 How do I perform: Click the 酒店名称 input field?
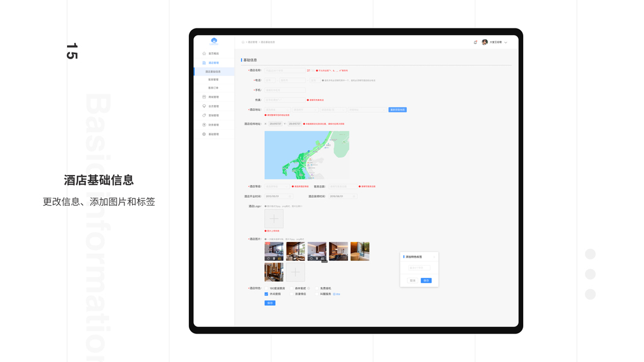coord(285,71)
